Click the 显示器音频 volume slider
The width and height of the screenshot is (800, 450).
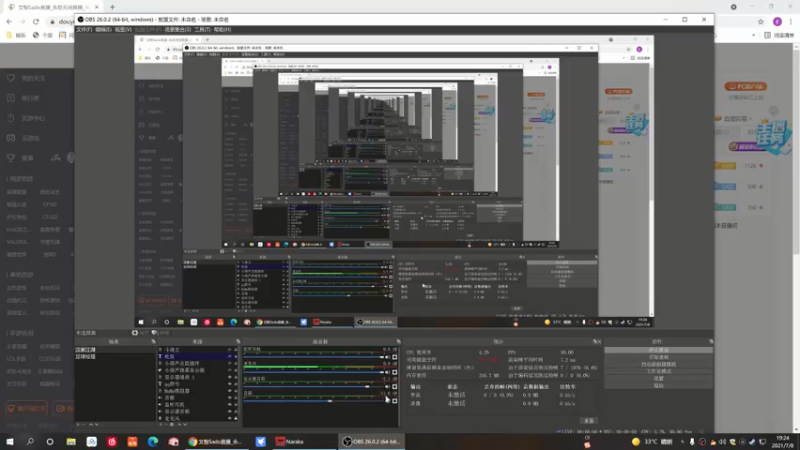[313, 387]
